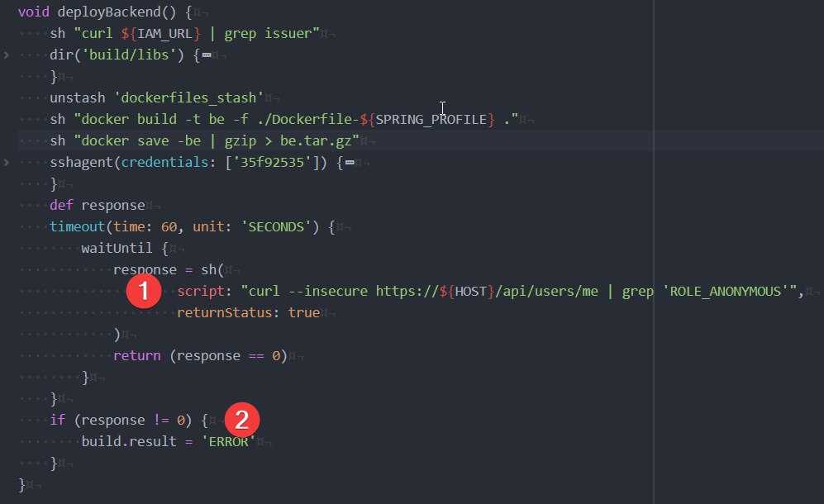824x504 pixels.
Task: Click 'return' keyword in waitUntil block
Action: pyautogui.click(x=137, y=356)
